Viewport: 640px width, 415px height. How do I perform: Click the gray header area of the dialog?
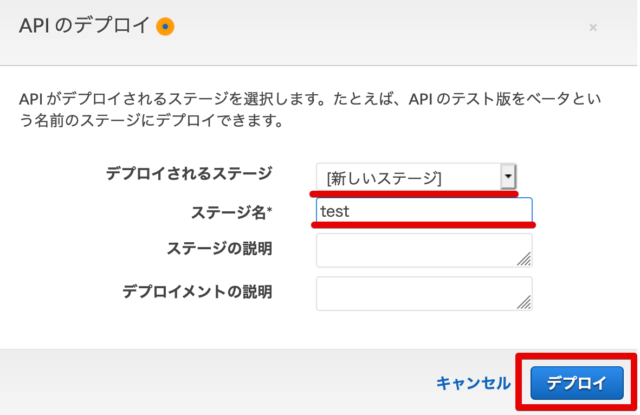367,31
